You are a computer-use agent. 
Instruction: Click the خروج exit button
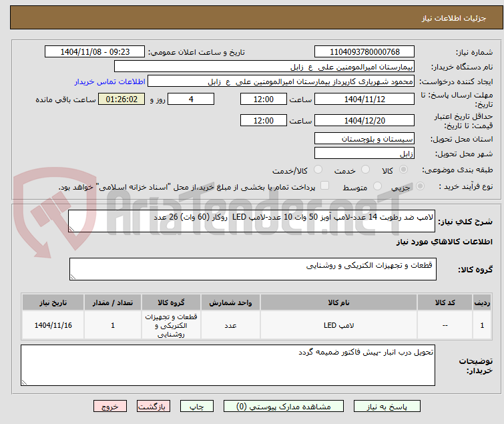[x=110, y=407]
